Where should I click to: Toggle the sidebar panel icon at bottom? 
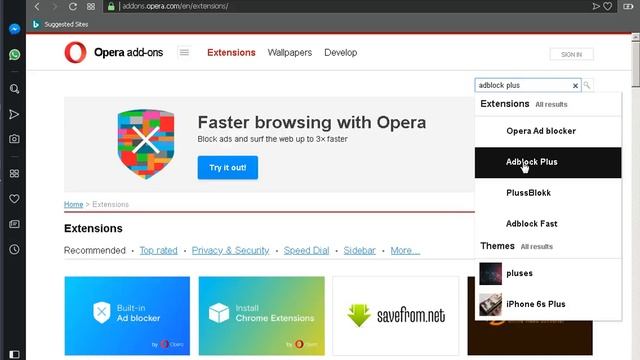pyautogui.click(x=14, y=354)
